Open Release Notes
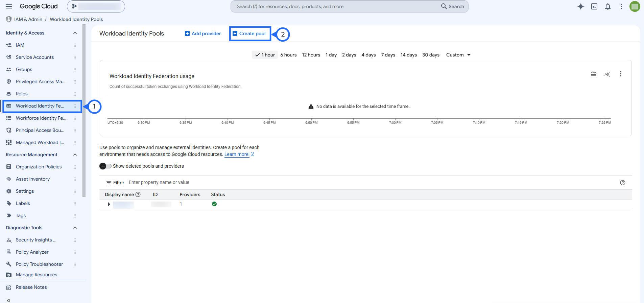Screen dimensions: 644x303 (31, 287)
